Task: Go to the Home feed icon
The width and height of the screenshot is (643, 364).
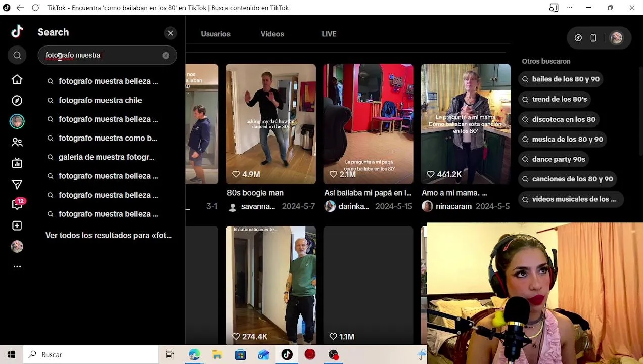Action: click(17, 80)
